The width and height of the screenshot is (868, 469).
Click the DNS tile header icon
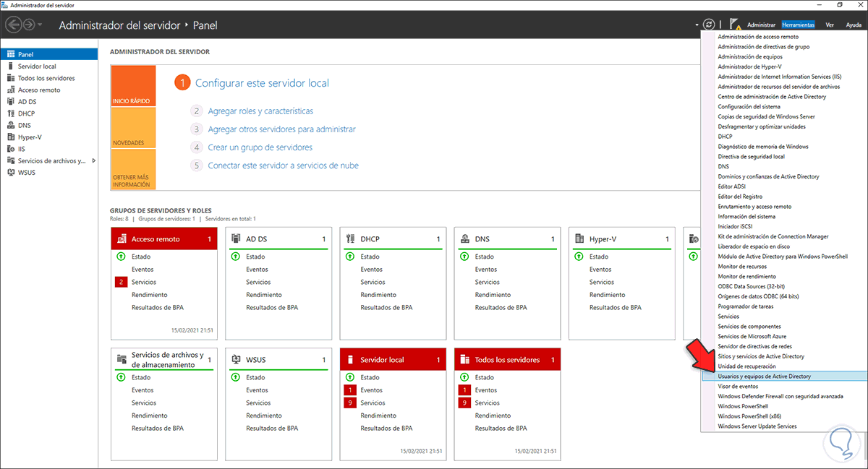[465, 238]
